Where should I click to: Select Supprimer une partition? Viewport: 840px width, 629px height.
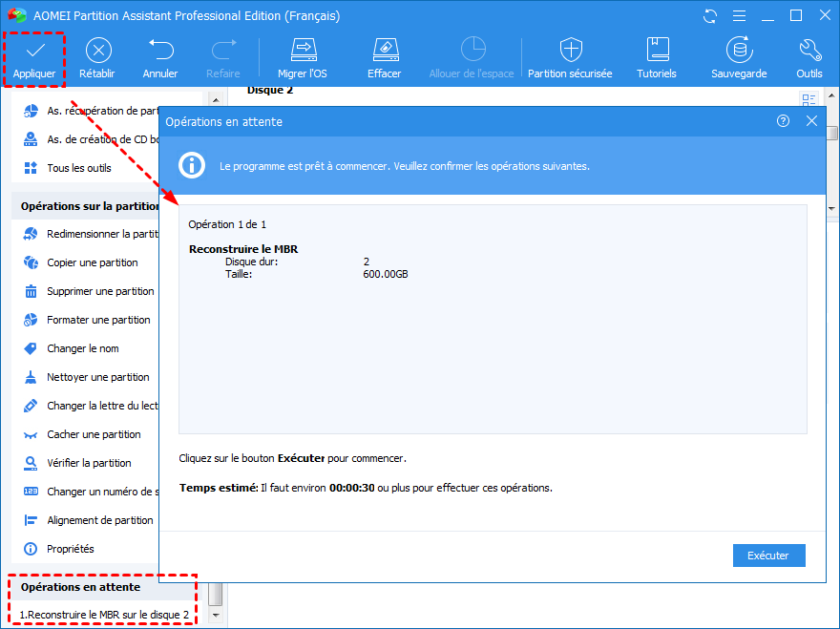pos(90,291)
